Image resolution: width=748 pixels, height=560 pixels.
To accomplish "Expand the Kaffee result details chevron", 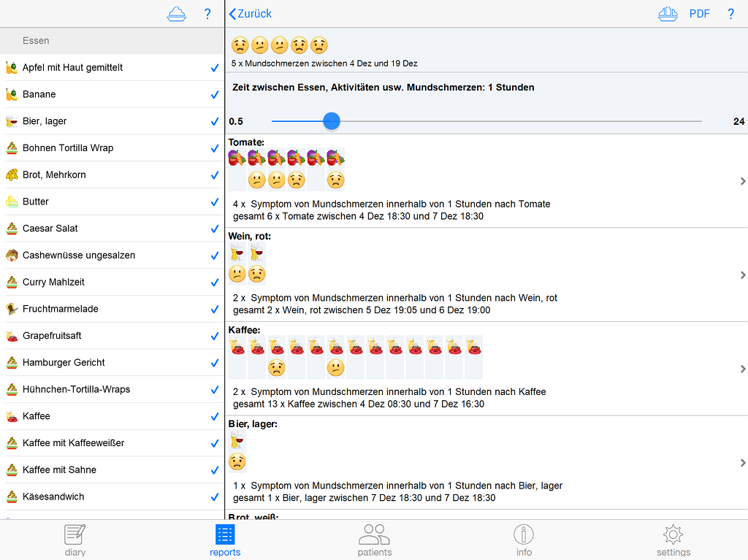I will (x=743, y=369).
